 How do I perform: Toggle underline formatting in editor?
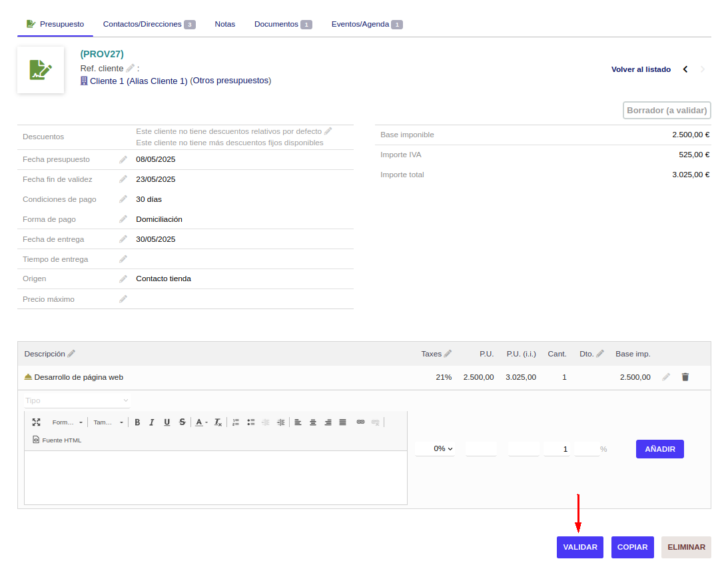167,422
